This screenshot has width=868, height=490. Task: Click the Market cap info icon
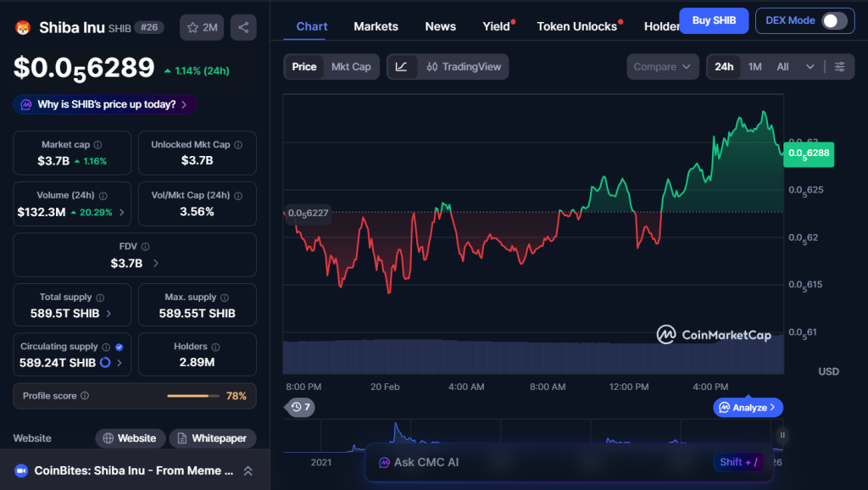coord(97,145)
